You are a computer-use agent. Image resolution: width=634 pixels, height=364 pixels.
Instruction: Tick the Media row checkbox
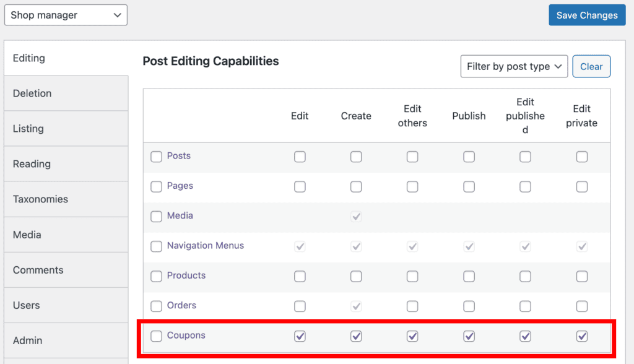tap(157, 217)
